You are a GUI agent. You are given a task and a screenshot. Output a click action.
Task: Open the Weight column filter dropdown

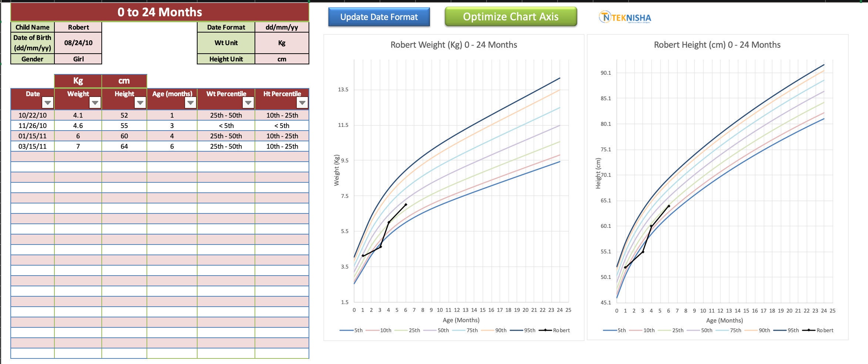pyautogui.click(x=95, y=103)
